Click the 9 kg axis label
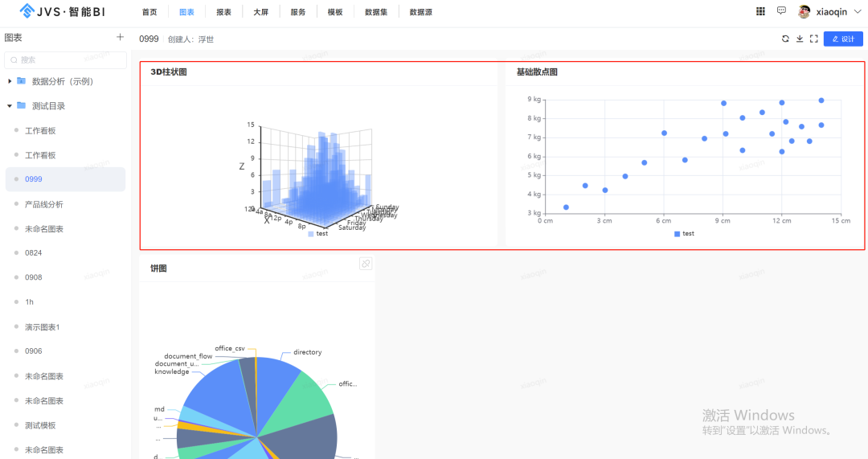This screenshot has height=459, width=868. point(534,99)
